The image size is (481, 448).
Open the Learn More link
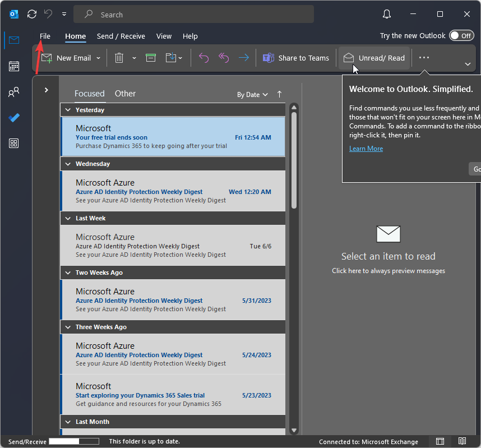366,149
